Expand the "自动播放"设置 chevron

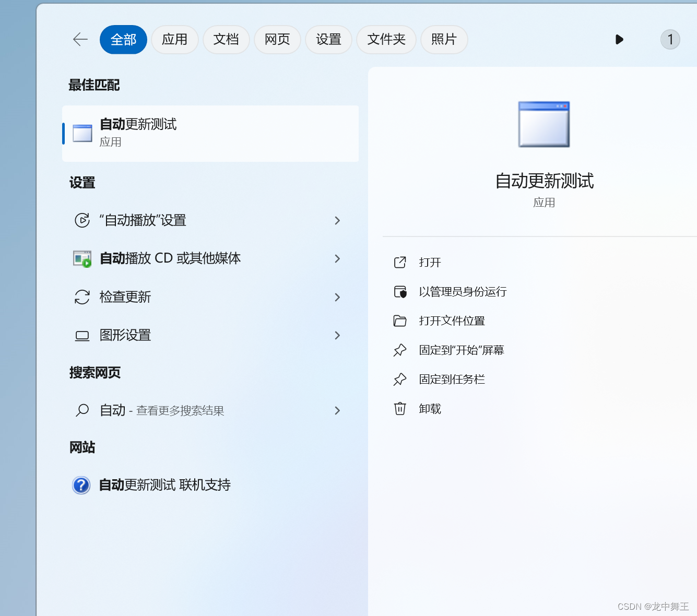point(337,220)
